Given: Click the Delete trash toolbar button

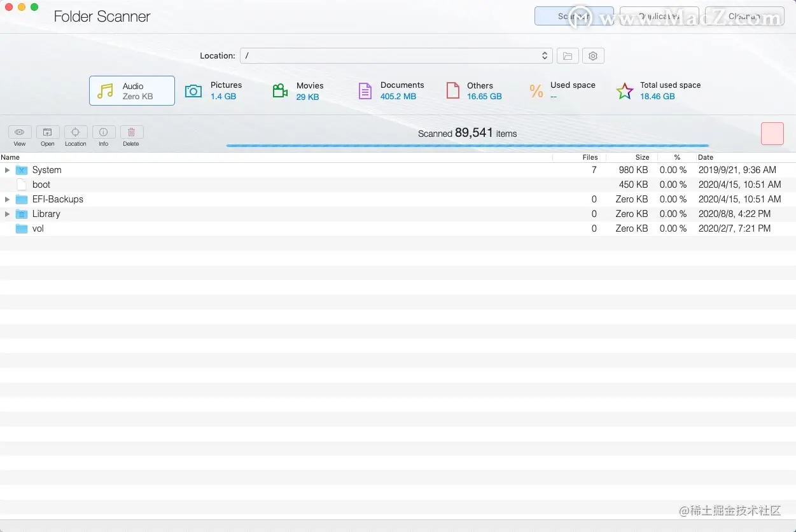Looking at the screenshot, I should coord(132,132).
